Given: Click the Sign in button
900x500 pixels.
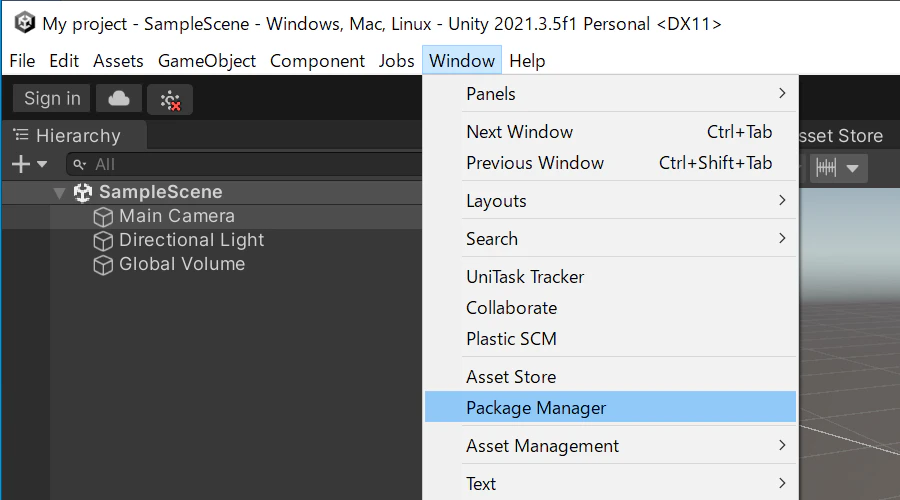Looking at the screenshot, I should [x=52, y=99].
